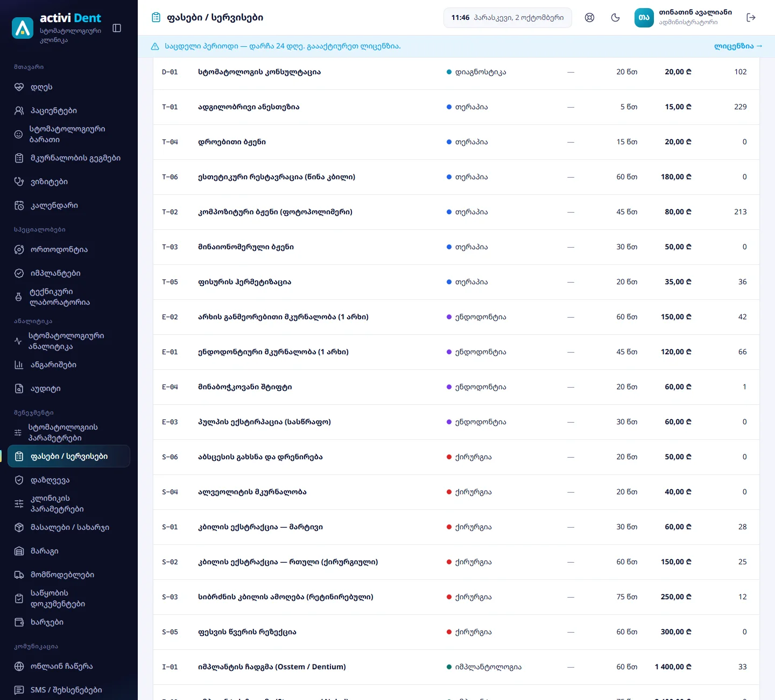
Task: Click the ლიცენზია link in the banner
Action: click(x=738, y=46)
